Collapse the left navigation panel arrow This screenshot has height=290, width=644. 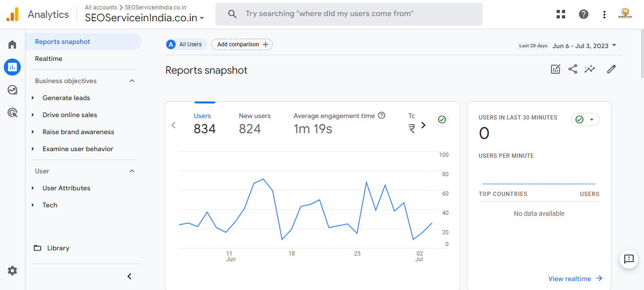coord(129,276)
